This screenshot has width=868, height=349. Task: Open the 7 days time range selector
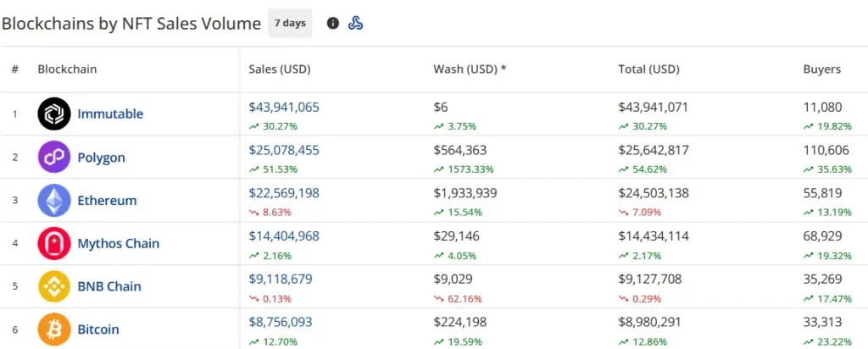(290, 23)
